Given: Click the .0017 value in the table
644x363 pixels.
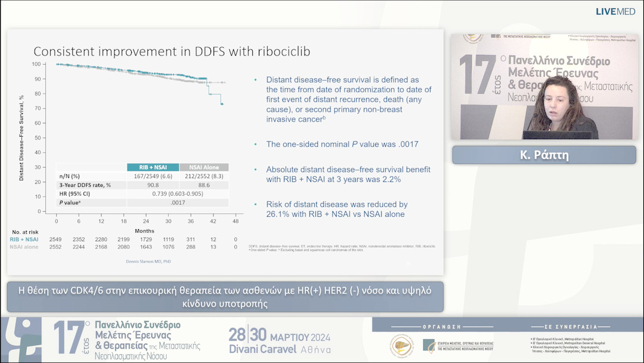Looking at the screenshot, I should pyautogui.click(x=178, y=202).
